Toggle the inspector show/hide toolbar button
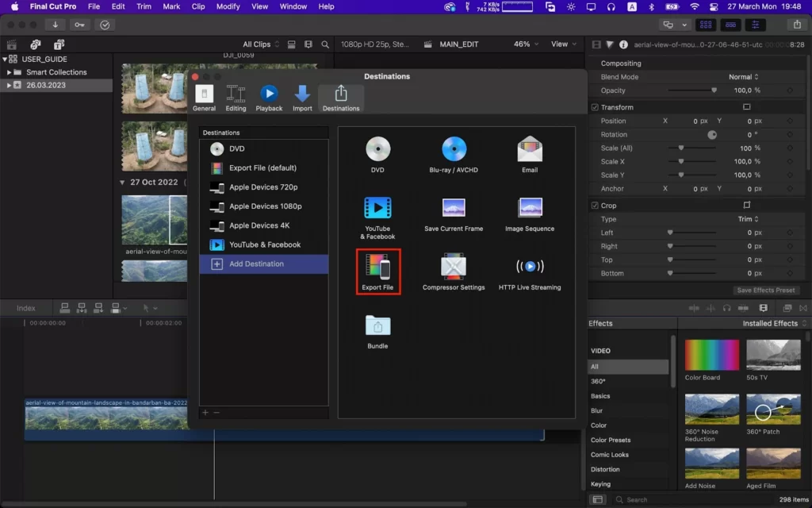812x508 pixels. 756,25
